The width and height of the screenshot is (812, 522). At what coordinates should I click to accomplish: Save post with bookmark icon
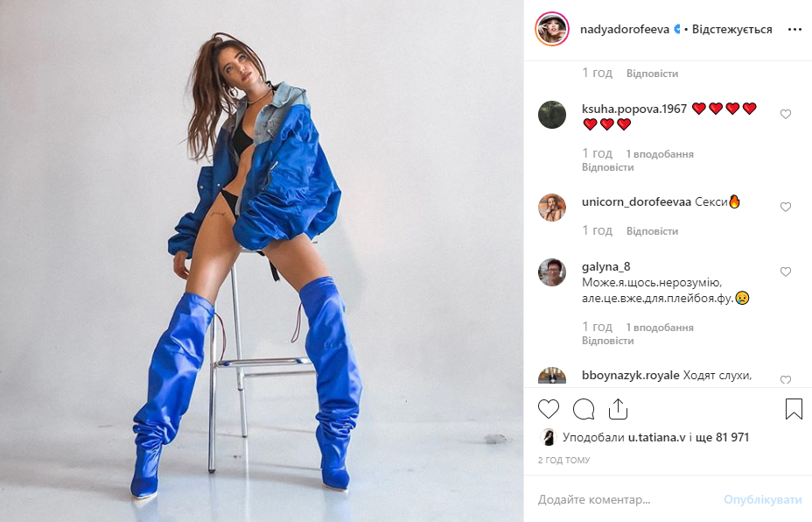tap(794, 409)
